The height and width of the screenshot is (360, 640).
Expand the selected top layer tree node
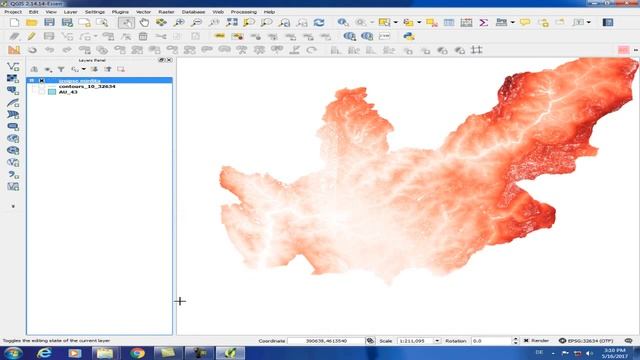32,81
